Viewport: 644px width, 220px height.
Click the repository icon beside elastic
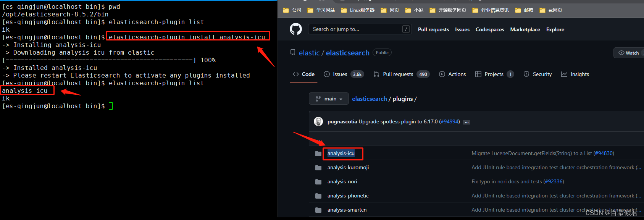click(x=293, y=52)
